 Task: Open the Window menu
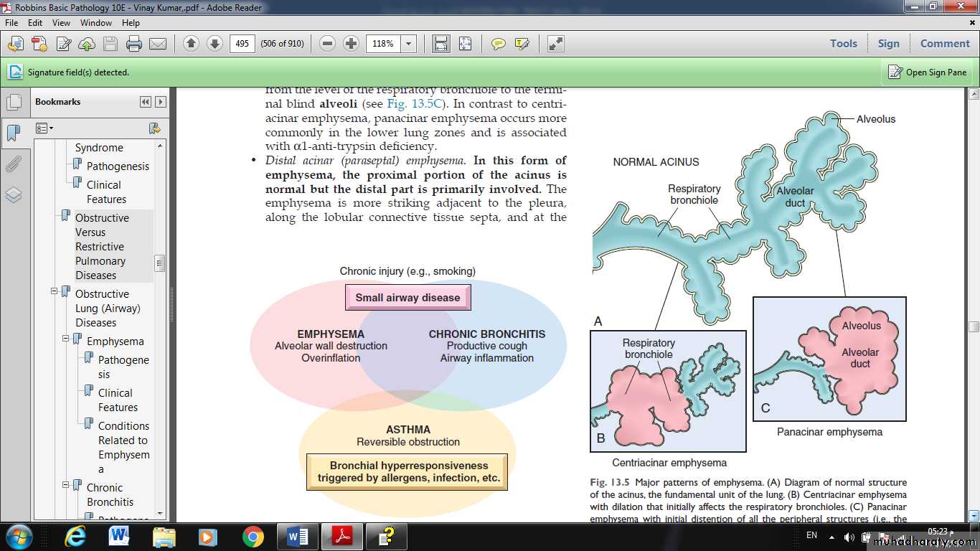95,23
